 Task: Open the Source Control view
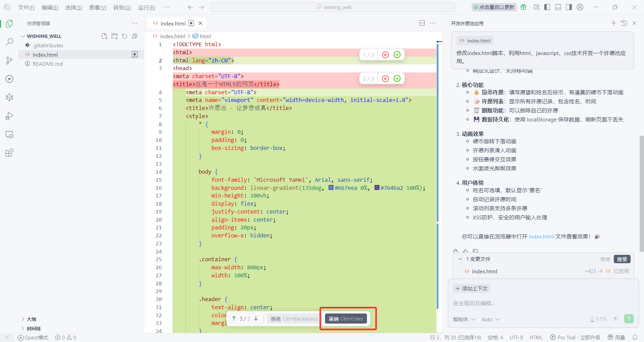(x=9, y=60)
